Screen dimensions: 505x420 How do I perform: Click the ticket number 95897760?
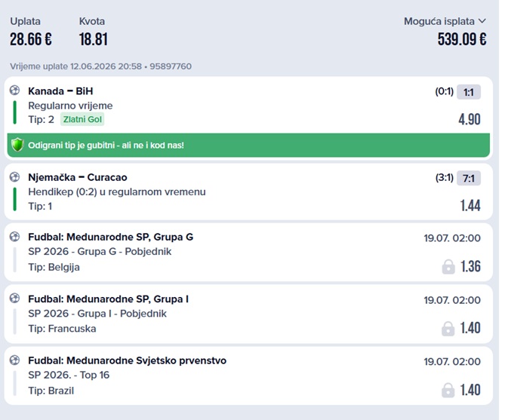171,66
